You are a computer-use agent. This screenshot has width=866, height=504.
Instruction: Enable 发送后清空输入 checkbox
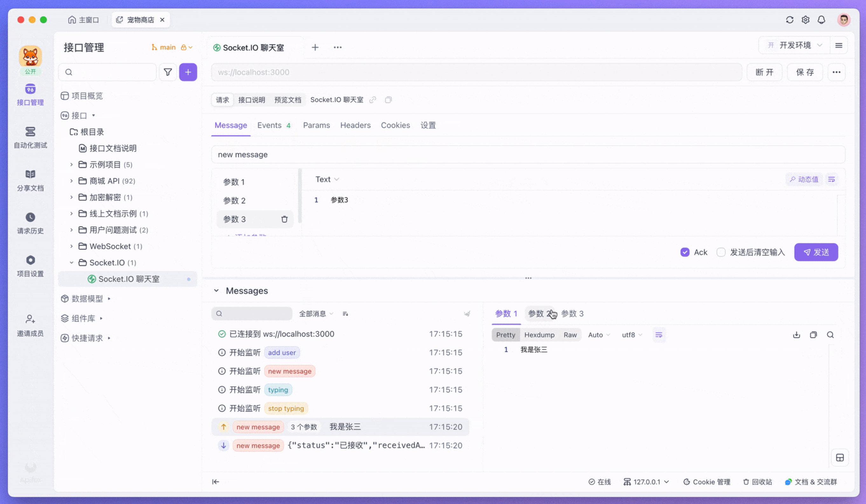click(721, 253)
